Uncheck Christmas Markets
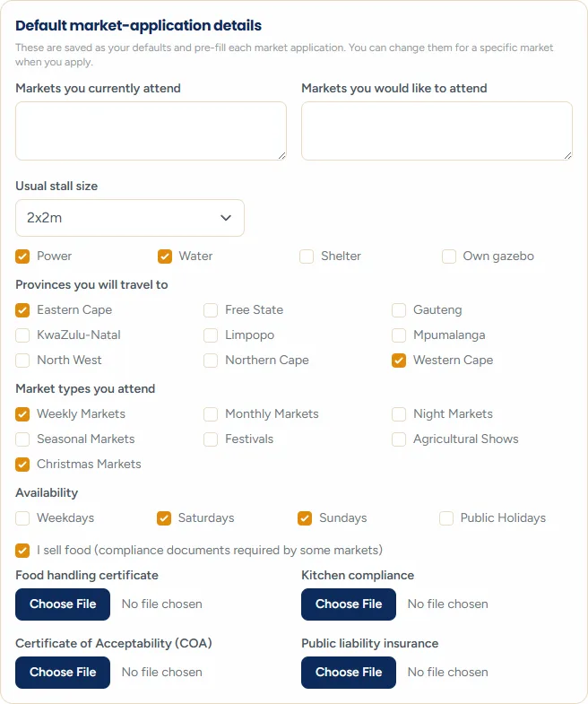 pyautogui.click(x=22, y=465)
